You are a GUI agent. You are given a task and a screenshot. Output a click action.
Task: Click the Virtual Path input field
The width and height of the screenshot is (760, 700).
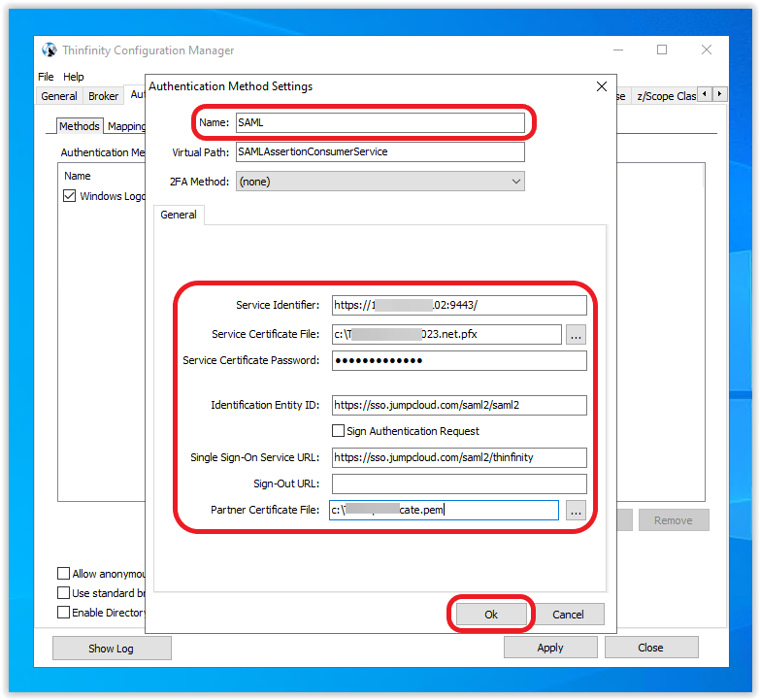tap(380, 151)
